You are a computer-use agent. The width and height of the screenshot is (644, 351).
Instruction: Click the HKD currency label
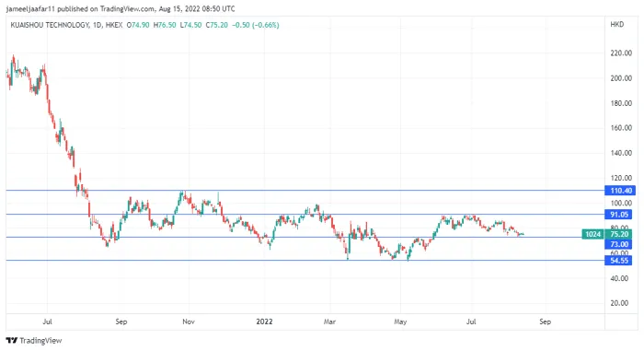click(x=617, y=25)
